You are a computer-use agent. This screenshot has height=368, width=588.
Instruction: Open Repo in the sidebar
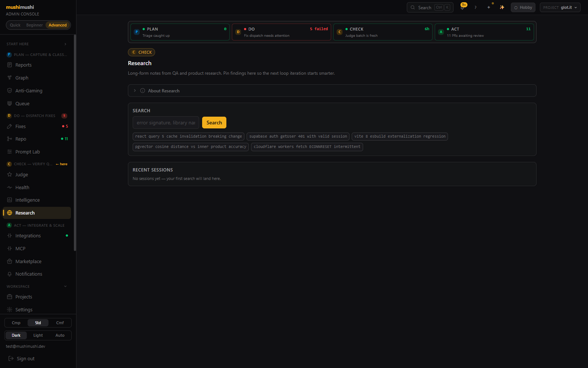click(x=37, y=139)
